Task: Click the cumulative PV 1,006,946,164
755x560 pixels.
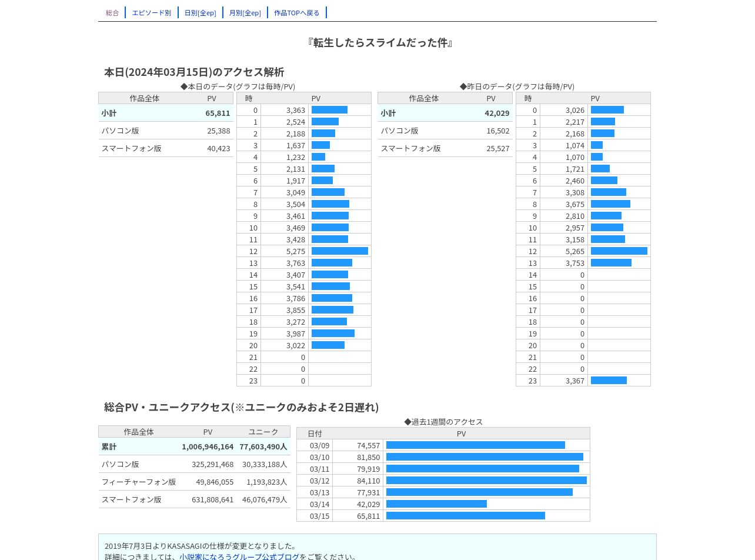Action: [208, 446]
